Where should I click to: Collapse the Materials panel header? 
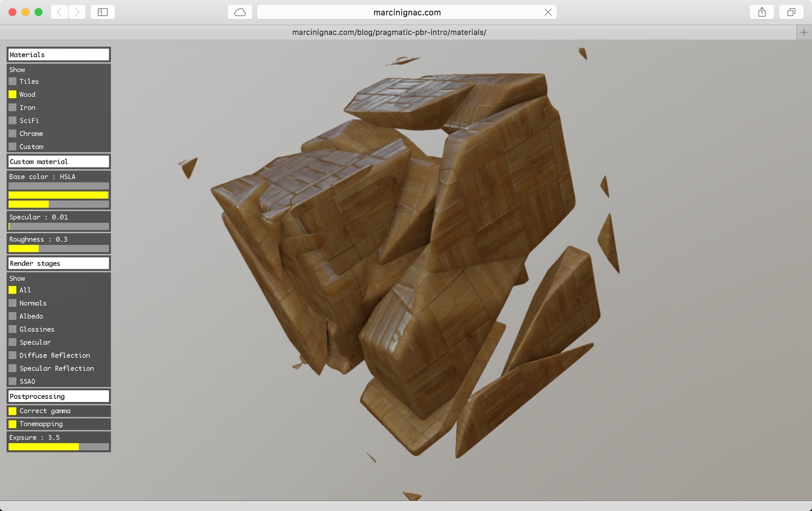click(59, 54)
